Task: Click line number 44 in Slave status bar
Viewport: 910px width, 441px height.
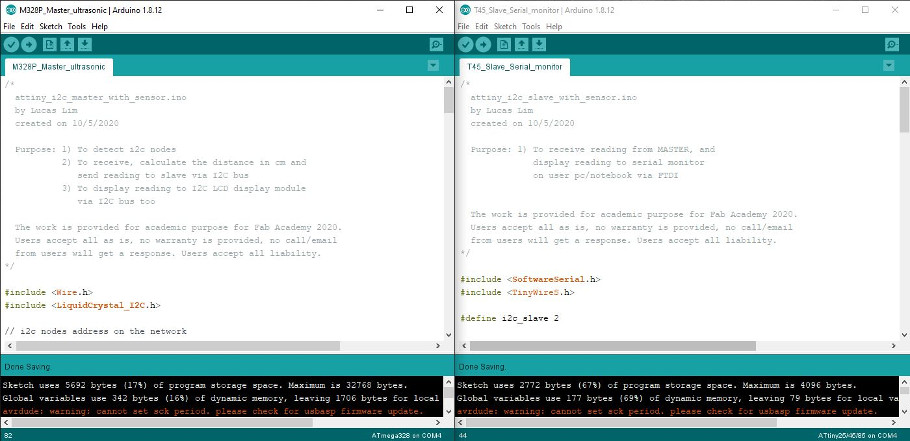Action: pos(463,436)
